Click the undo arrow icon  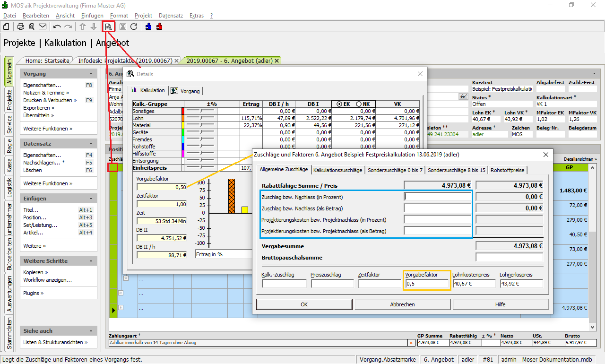57,26
